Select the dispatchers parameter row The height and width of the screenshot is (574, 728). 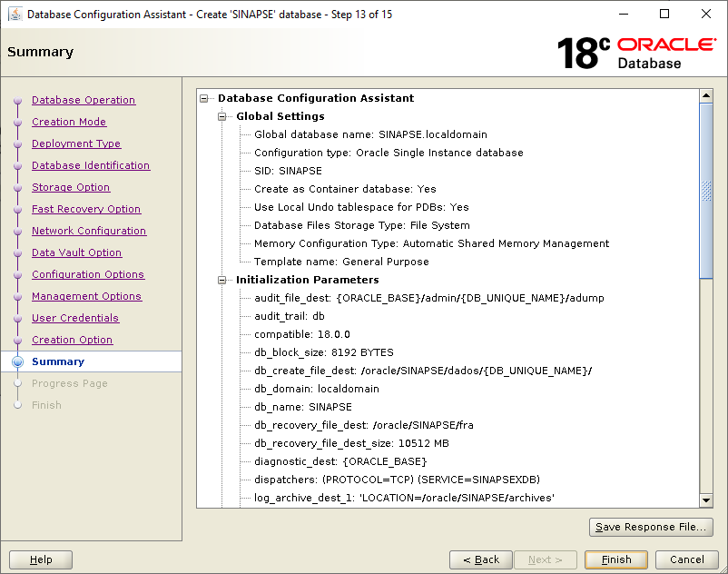coord(397,480)
